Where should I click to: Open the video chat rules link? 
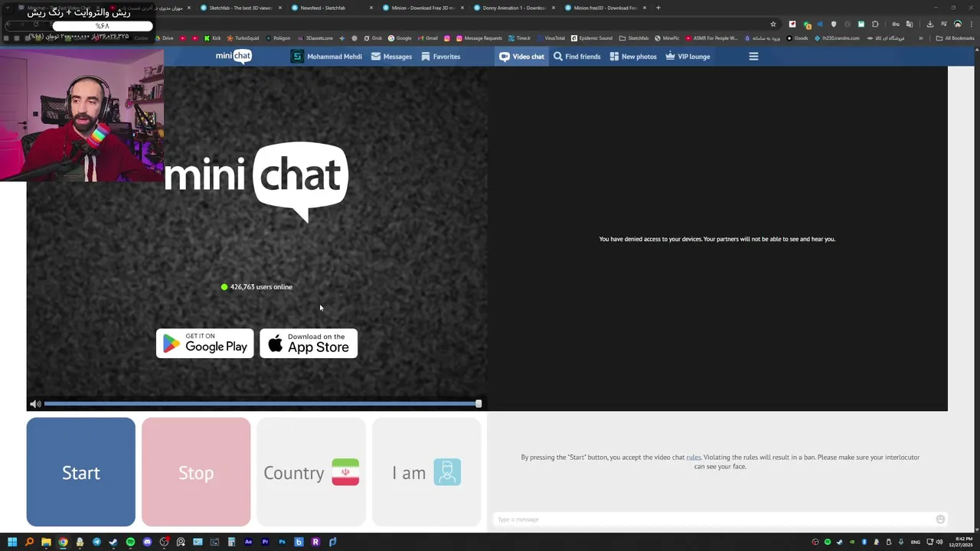click(x=694, y=458)
